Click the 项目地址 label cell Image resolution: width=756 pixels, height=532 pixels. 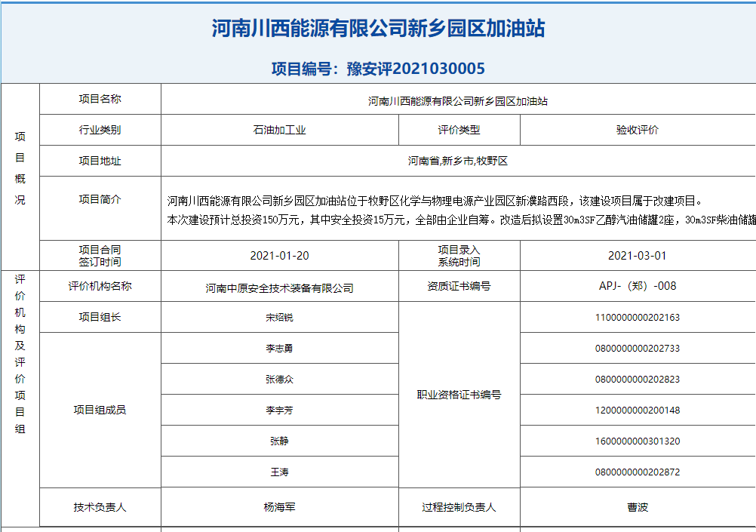(100, 161)
